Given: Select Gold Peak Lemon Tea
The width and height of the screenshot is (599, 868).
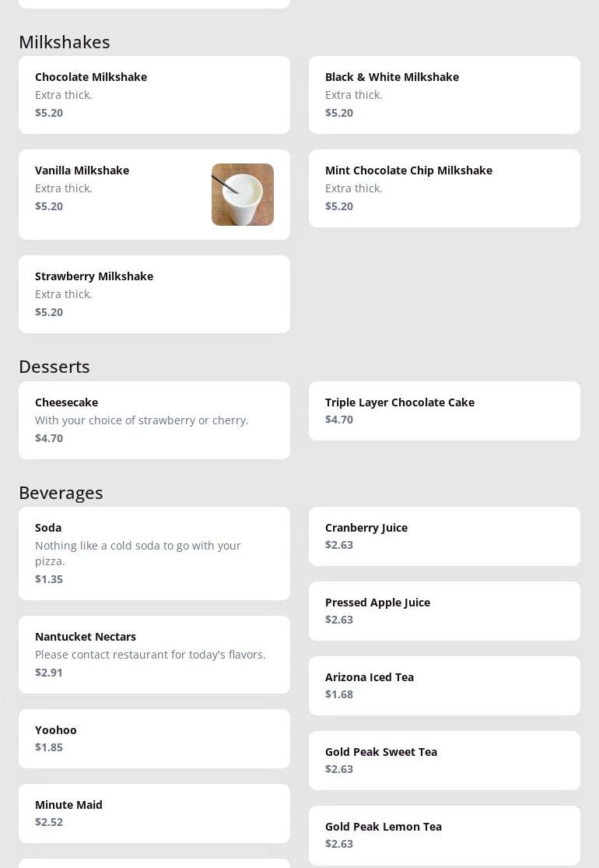Looking at the screenshot, I should (x=444, y=835).
